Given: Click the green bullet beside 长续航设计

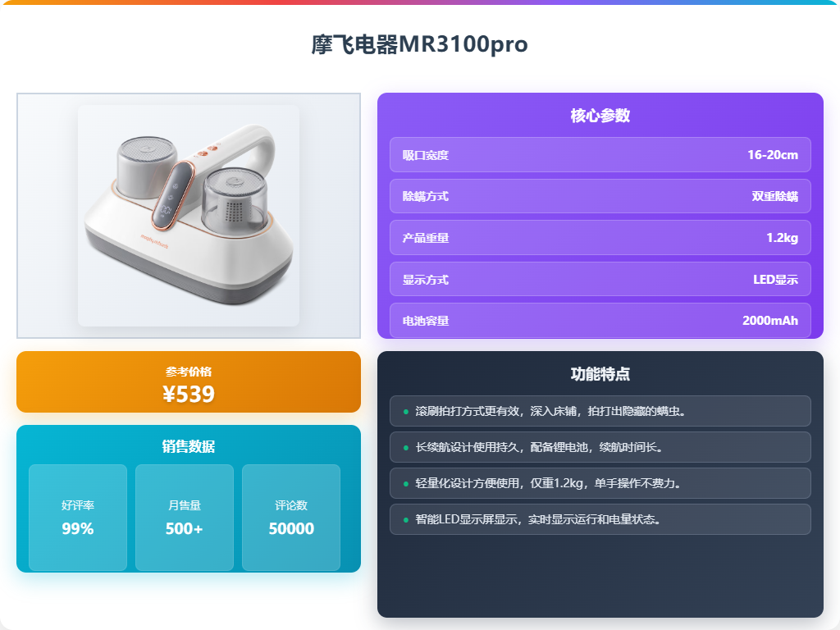Looking at the screenshot, I should [405, 448].
